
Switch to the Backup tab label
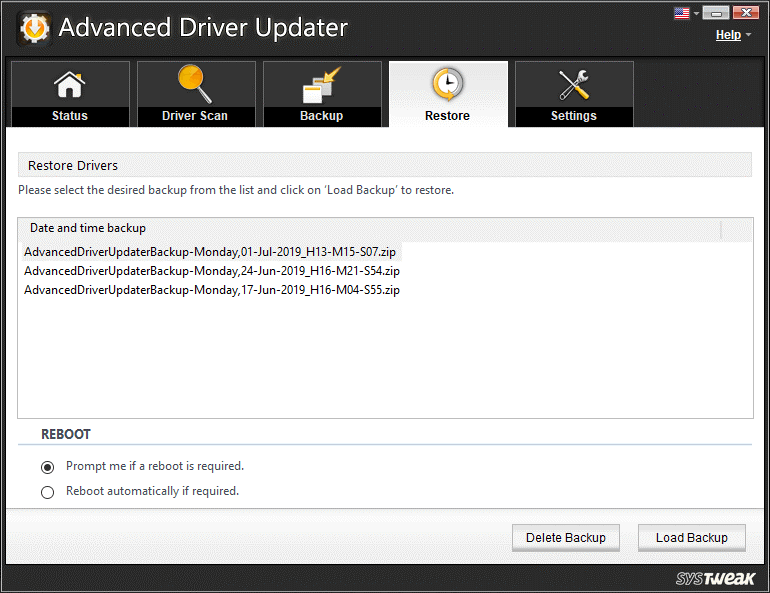pos(322,116)
